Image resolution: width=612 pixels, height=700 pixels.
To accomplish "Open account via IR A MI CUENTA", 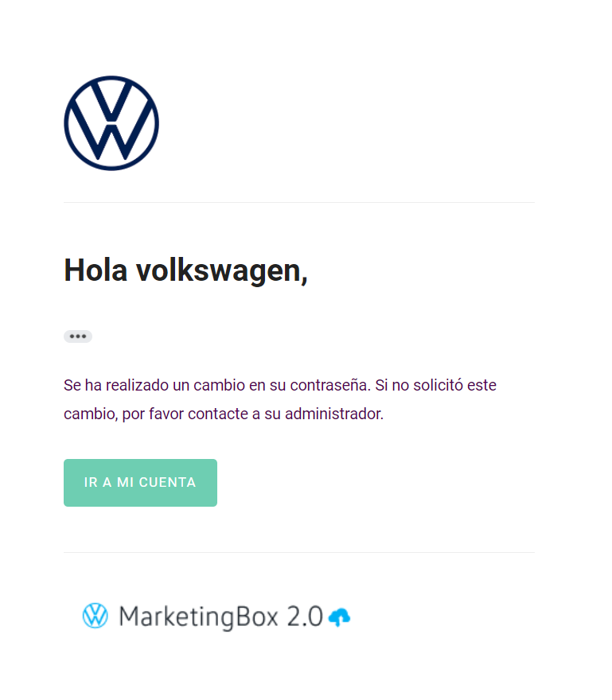I will click(x=140, y=483).
